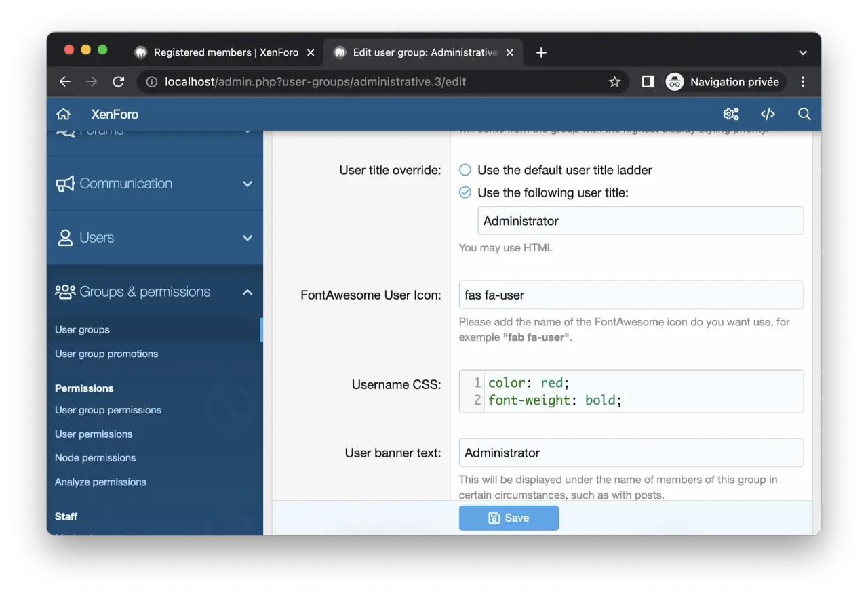Bookmark this page with the star icon
This screenshot has width=868, height=597.
(x=614, y=82)
